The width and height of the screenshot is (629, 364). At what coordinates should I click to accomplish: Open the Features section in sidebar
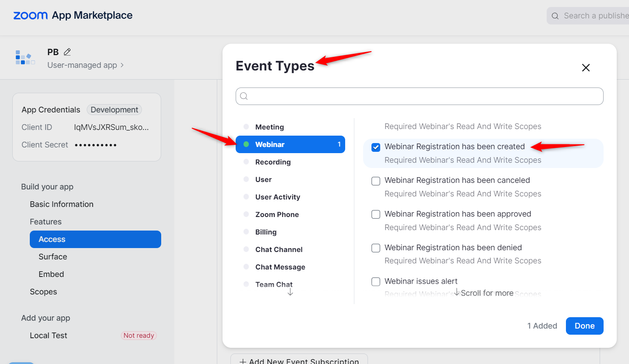(46, 222)
